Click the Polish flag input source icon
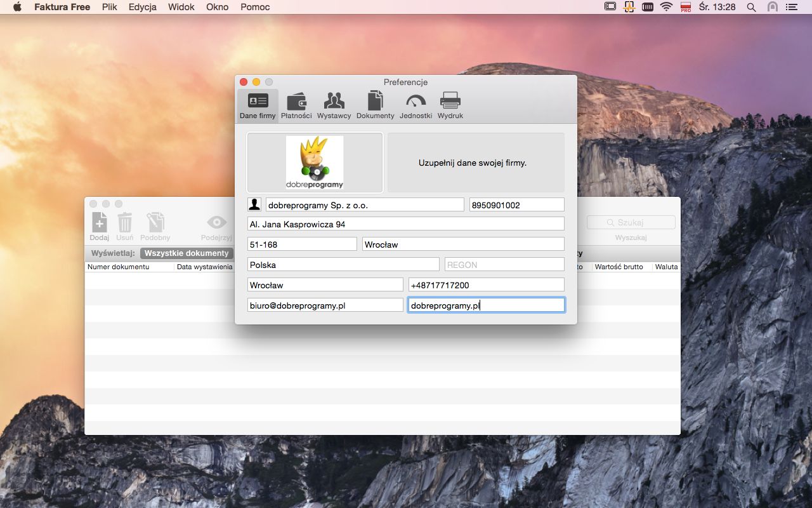 [685, 7]
